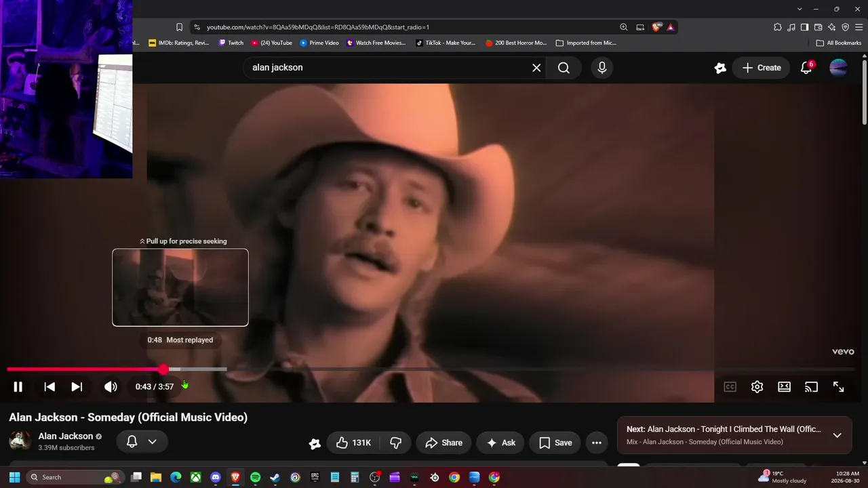The image size is (868, 488).
Task: Start voice search with the microphone
Action: [602, 68]
